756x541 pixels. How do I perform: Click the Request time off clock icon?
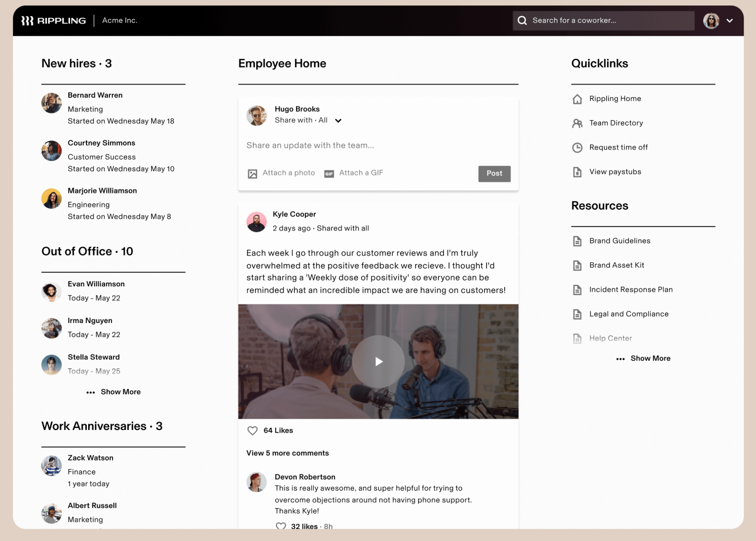[577, 148]
